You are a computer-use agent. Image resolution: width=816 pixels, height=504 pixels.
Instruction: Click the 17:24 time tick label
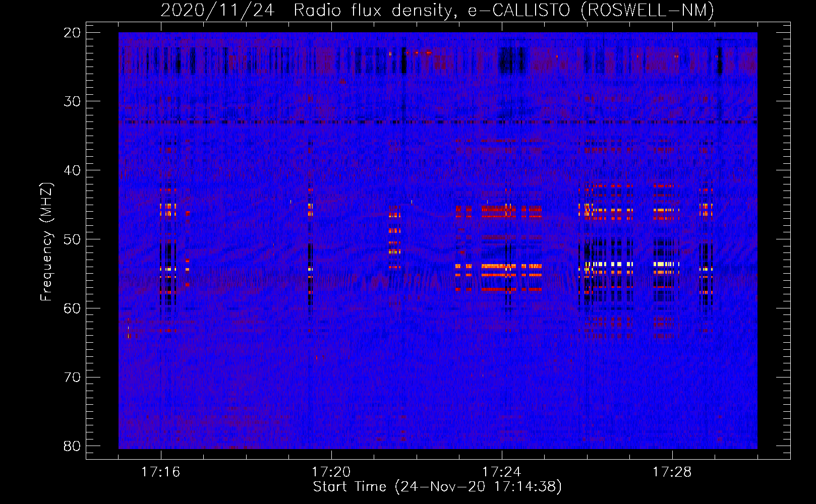[501, 472]
